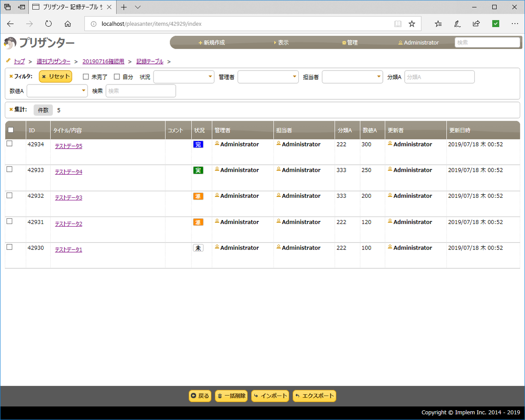525x420 pixels.
Task: Click the 準 status badge of テストデータ2
Action: [x=198, y=222]
